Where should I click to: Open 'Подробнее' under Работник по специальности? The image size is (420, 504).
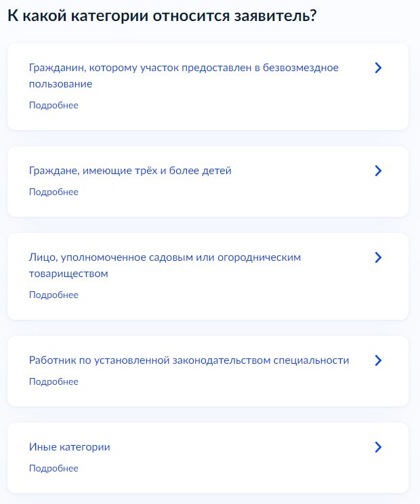[54, 381]
